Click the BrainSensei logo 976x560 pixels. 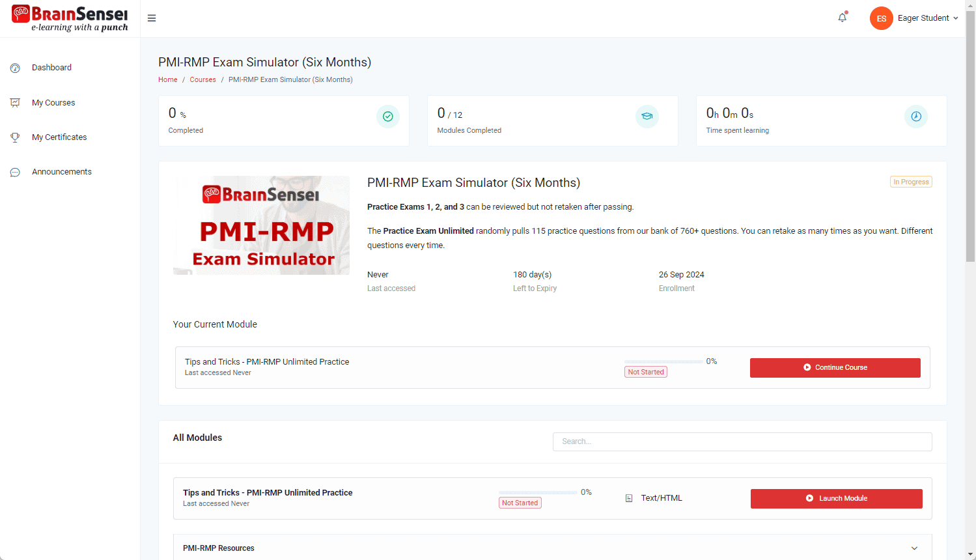(70, 18)
